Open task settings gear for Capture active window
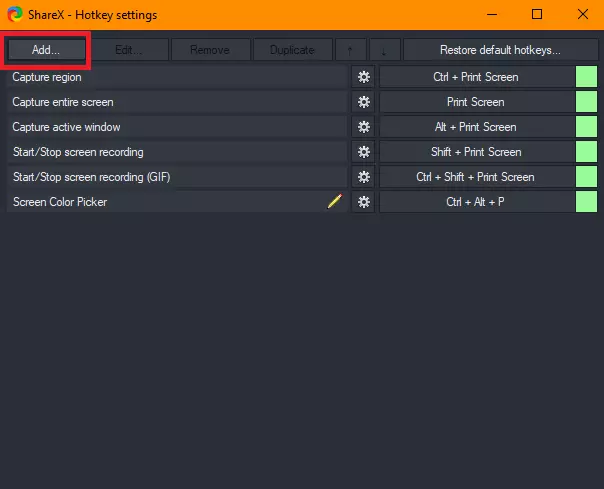The height and width of the screenshot is (489, 604). pos(364,127)
